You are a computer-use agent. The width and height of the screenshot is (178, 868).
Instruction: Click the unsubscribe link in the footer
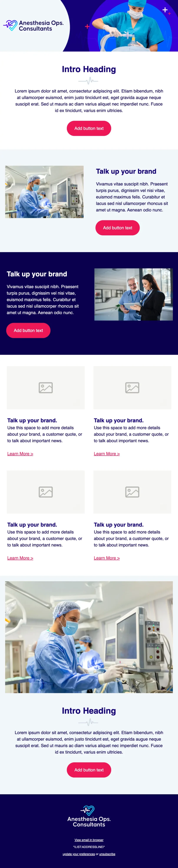coord(107,854)
